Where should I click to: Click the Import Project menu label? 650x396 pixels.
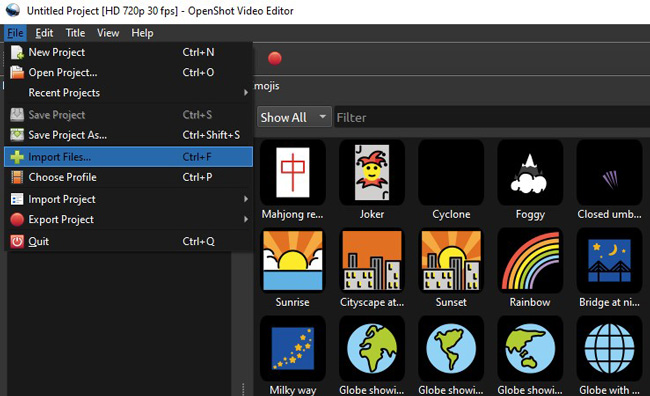pyautogui.click(x=62, y=199)
